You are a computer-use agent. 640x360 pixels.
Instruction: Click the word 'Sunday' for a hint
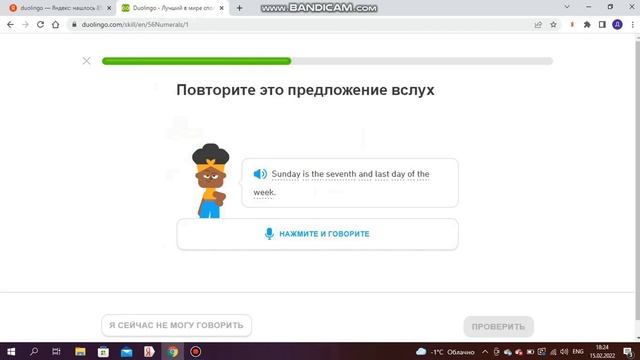[x=286, y=174]
